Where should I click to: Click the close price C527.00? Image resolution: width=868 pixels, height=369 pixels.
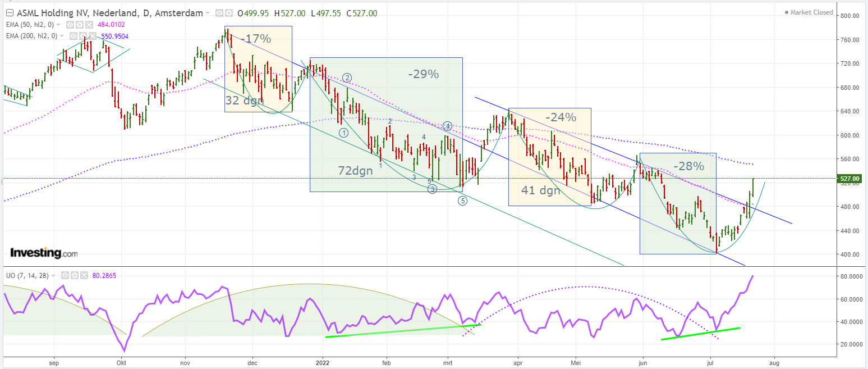362,13
